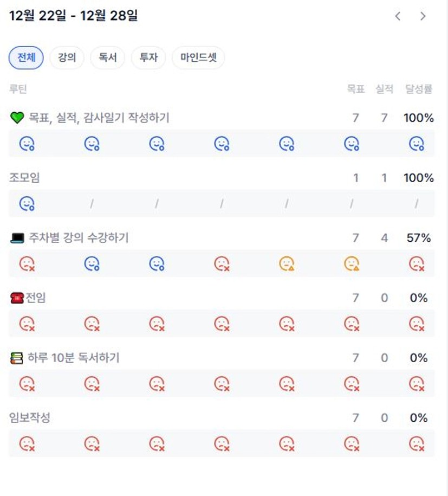Select the 전체 filter tab
448x496 pixels.
click(x=26, y=58)
